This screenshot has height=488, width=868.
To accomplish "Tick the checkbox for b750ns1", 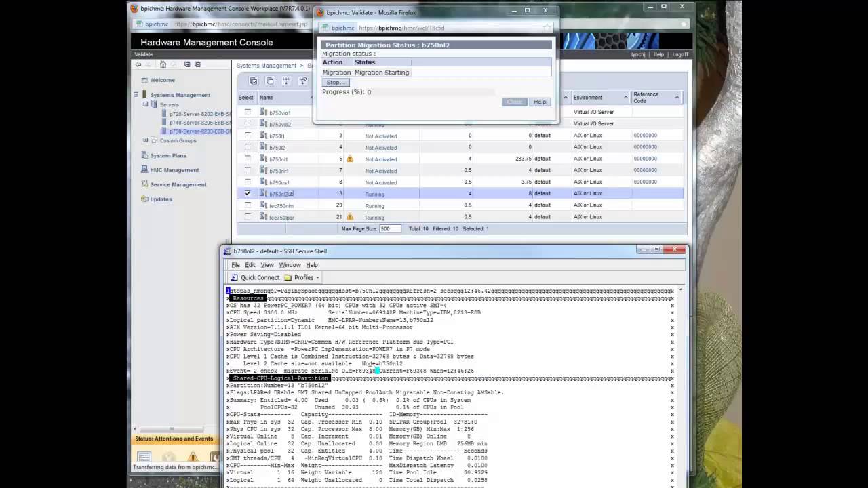I will tap(248, 182).
